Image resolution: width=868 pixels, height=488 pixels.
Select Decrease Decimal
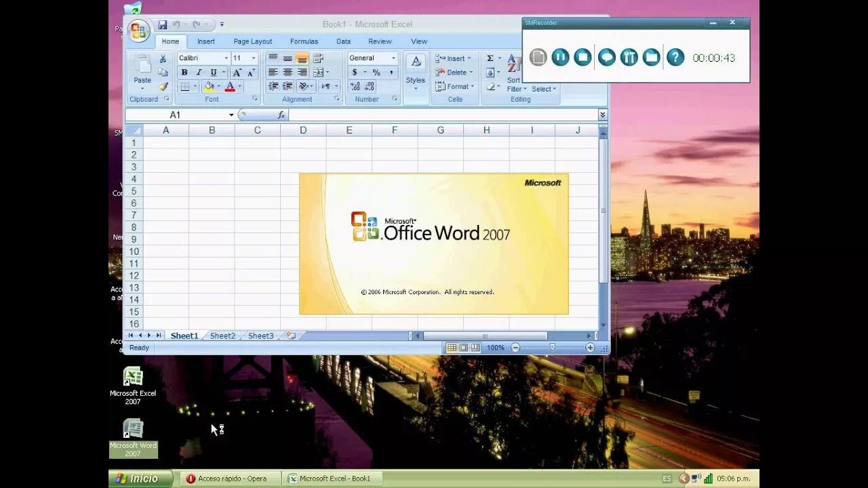pyautogui.click(x=370, y=87)
